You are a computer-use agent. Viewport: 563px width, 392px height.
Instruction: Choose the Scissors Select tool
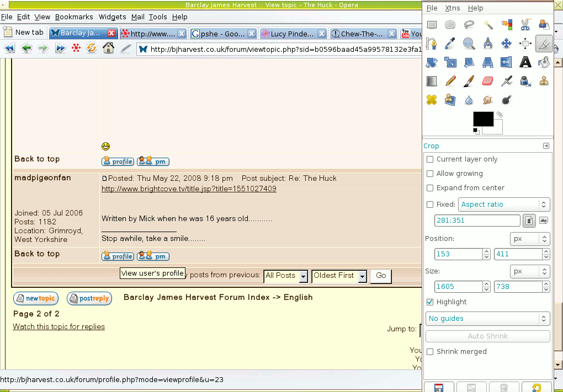click(525, 25)
